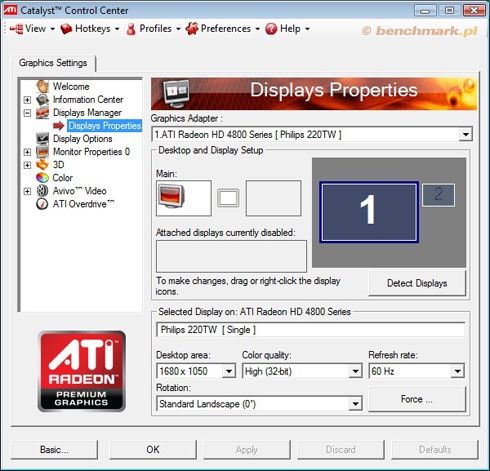Select the Color wheel icon in sidebar
The width and height of the screenshot is (490, 471).
coord(42,178)
